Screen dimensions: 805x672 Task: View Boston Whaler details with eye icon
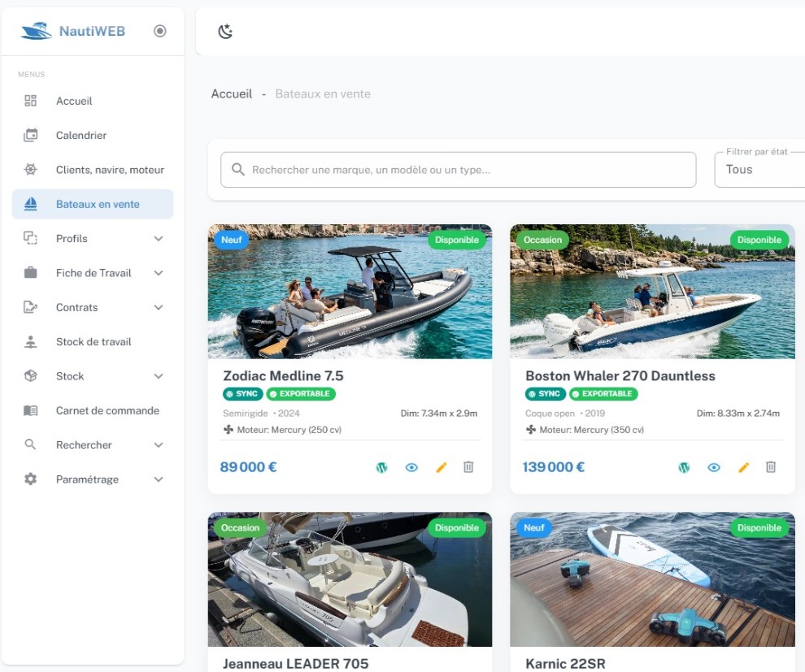[714, 467]
